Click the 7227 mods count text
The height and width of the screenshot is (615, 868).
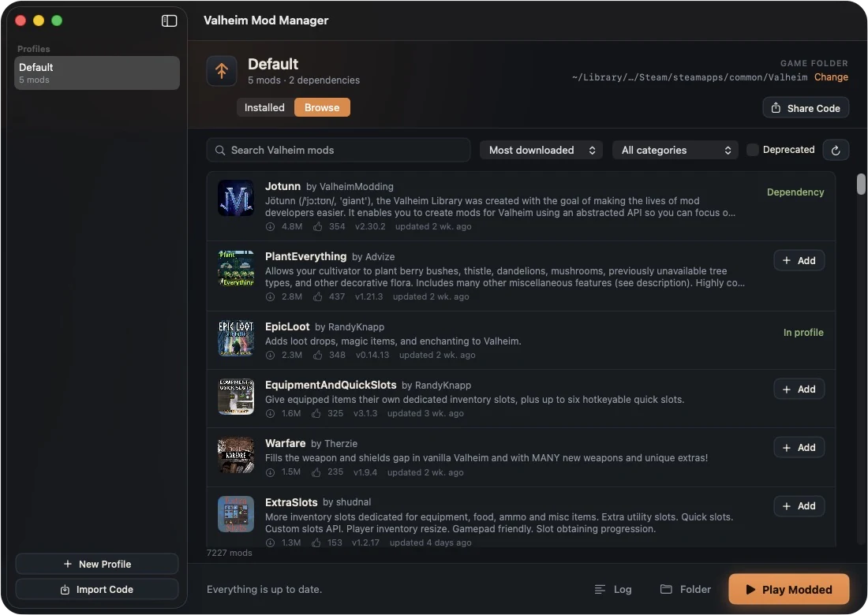click(x=229, y=553)
